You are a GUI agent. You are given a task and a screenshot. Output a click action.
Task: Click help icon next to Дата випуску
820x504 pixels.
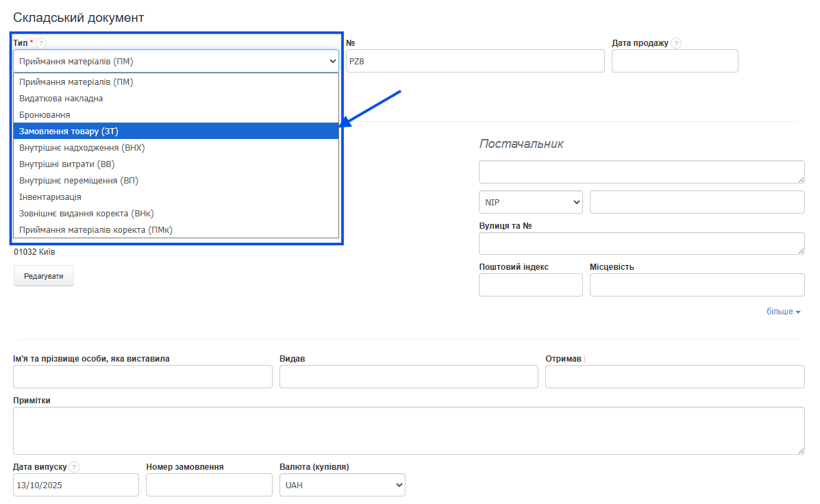coord(74,467)
